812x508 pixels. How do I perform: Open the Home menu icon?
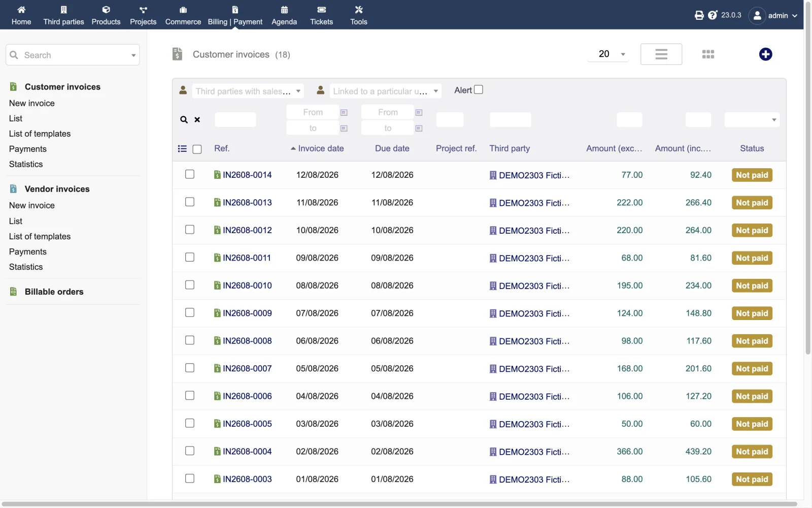(21, 10)
